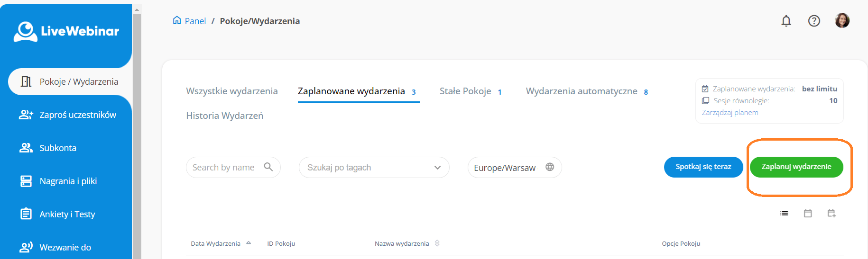Switch to calendar view icon
The width and height of the screenshot is (868, 259).
pos(808,214)
